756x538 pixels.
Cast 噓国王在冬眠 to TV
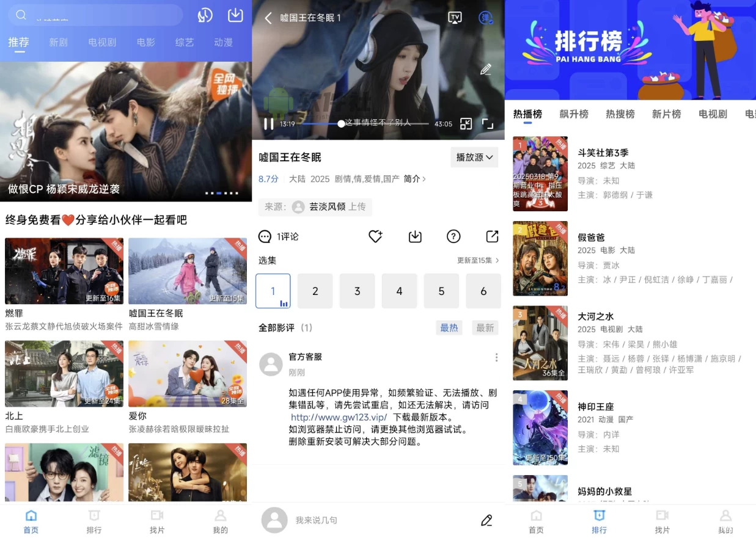point(454,18)
